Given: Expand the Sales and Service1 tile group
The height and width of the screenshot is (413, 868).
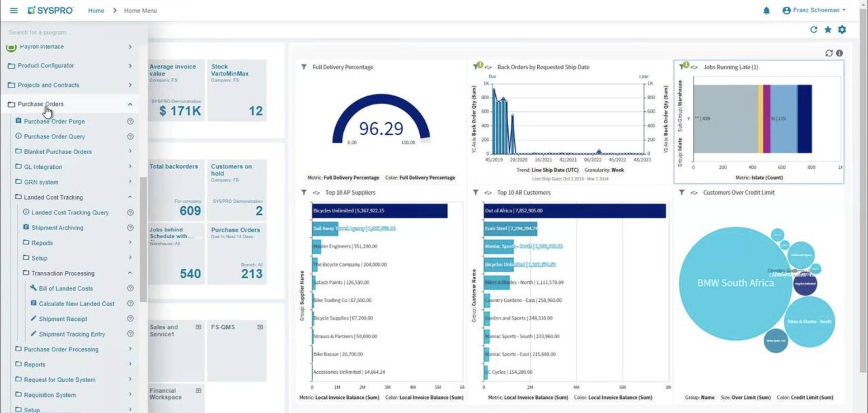Looking at the screenshot, I should pos(198,327).
